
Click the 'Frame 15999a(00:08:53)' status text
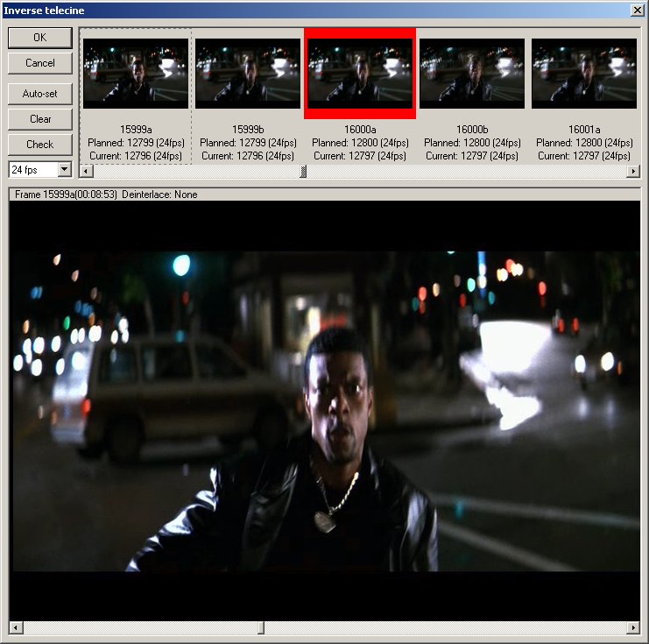(66, 195)
